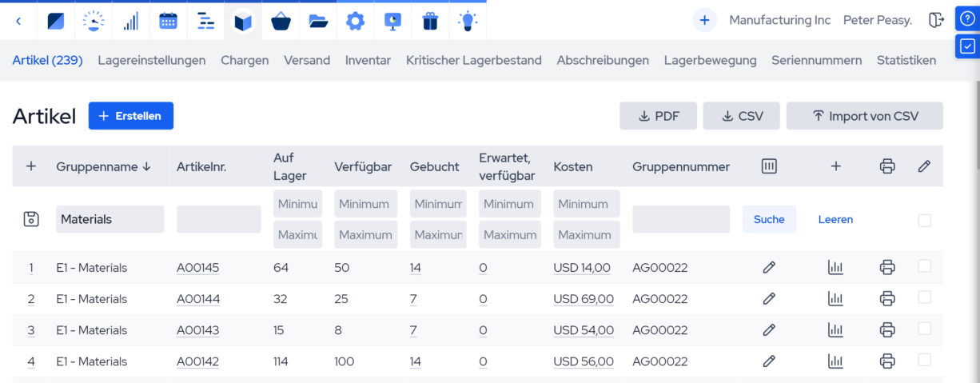
Task: Switch to Lagereinstellungen tab
Action: point(152,60)
